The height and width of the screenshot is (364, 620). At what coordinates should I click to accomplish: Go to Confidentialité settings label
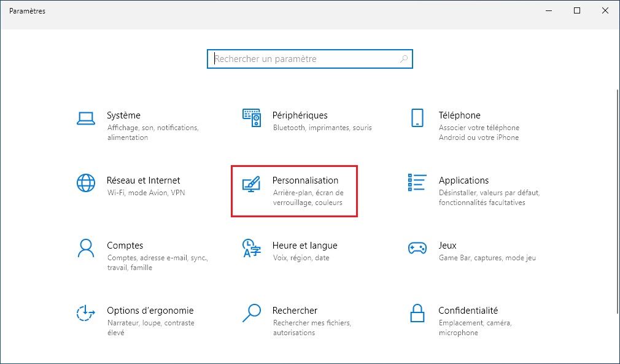coord(468,311)
